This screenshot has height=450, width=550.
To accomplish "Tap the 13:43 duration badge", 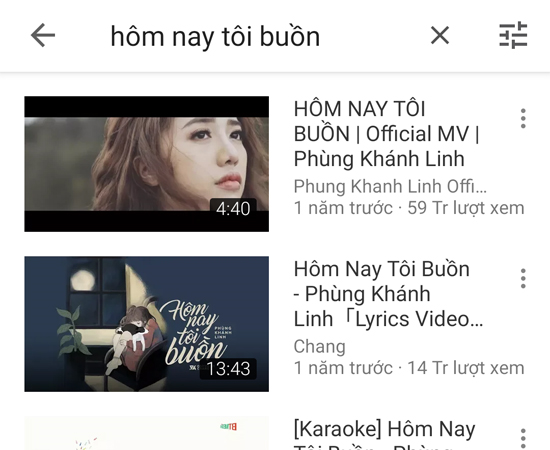I will click(x=228, y=369).
